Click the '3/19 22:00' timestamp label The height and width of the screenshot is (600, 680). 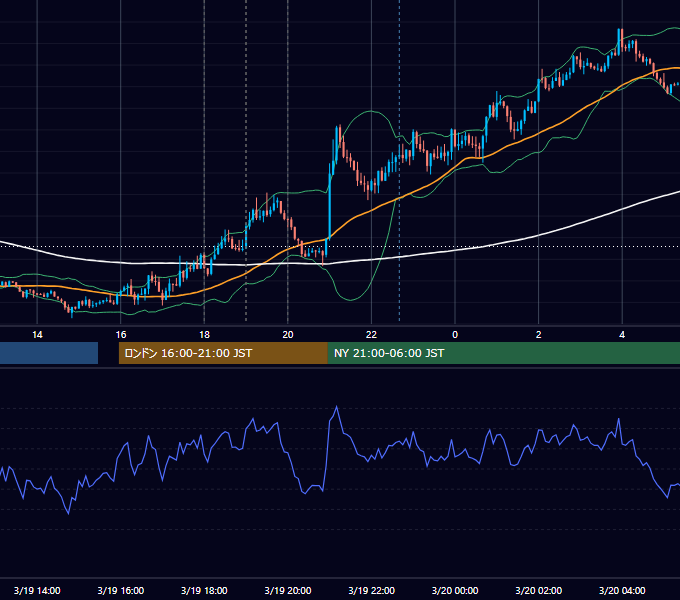372,590
